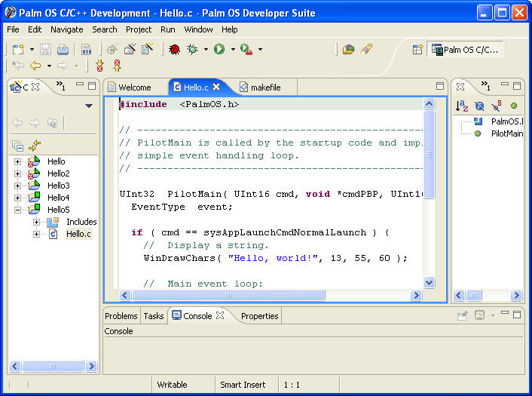Click the green Run button icon
532x396 pixels.
click(219, 50)
